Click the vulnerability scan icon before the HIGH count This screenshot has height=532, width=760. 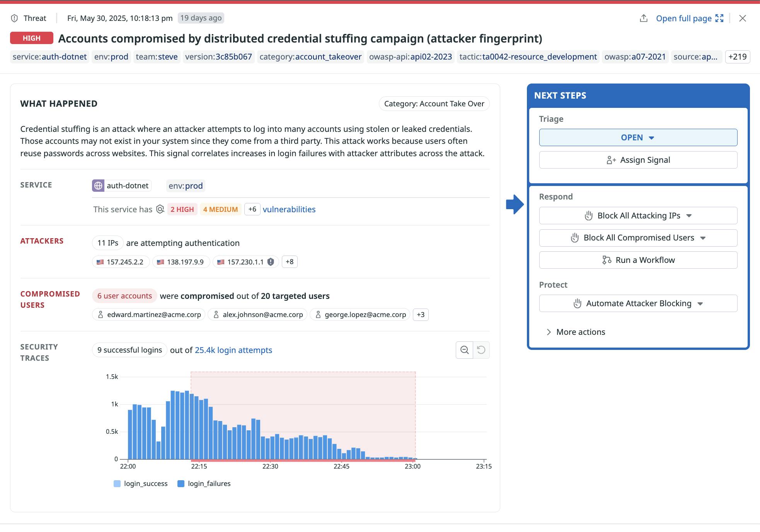(x=160, y=209)
